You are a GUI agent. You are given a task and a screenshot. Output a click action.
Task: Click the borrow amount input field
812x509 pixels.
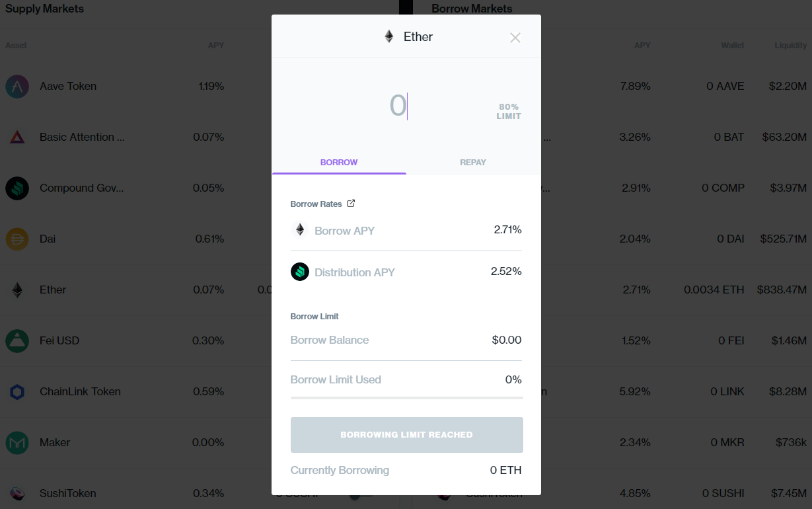(x=398, y=106)
